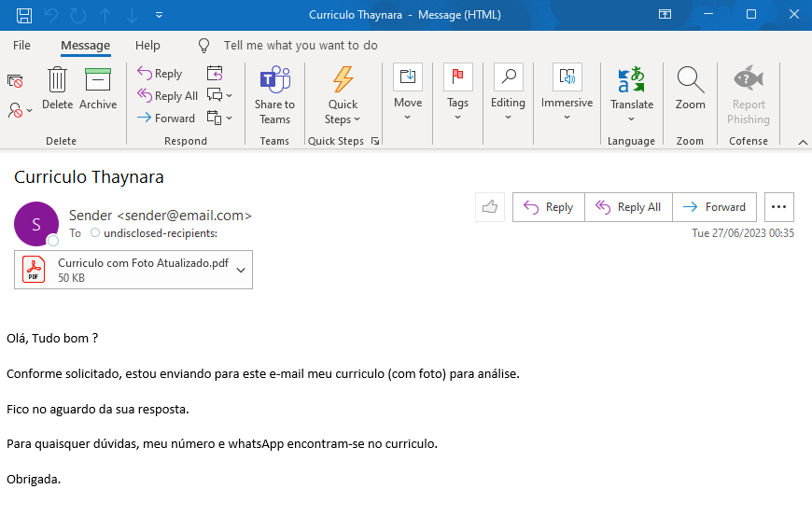Click the date Tue 27/06/2023 00:35

tap(743, 233)
